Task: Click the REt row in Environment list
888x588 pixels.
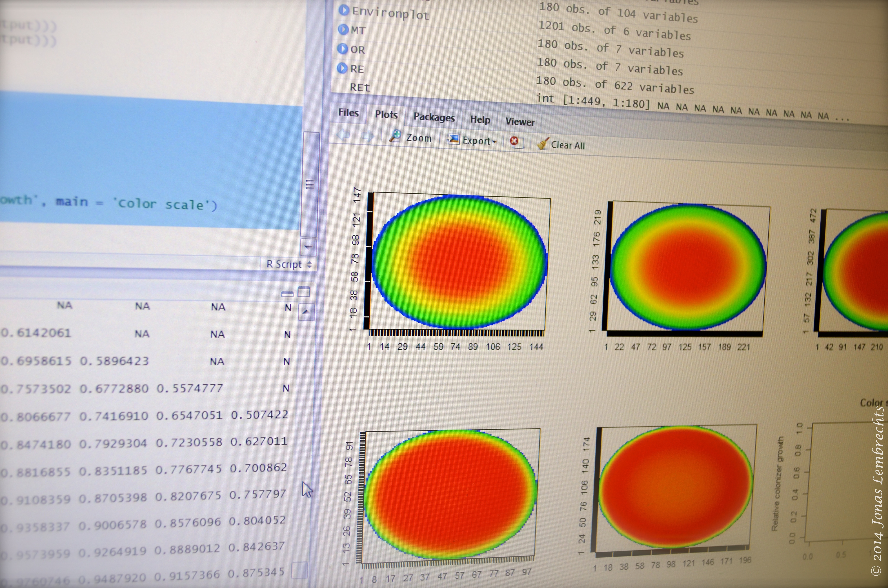Action: (x=360, y=88)
